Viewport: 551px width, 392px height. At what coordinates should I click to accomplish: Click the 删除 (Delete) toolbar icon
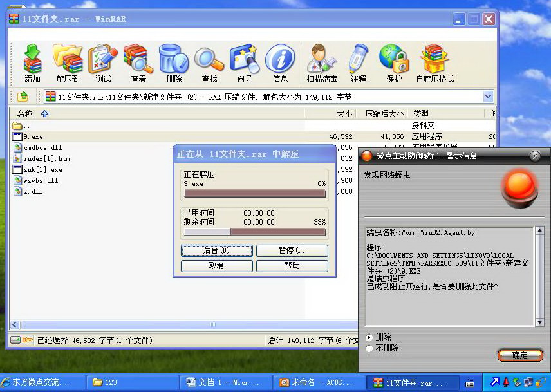(x=174, y=64)
